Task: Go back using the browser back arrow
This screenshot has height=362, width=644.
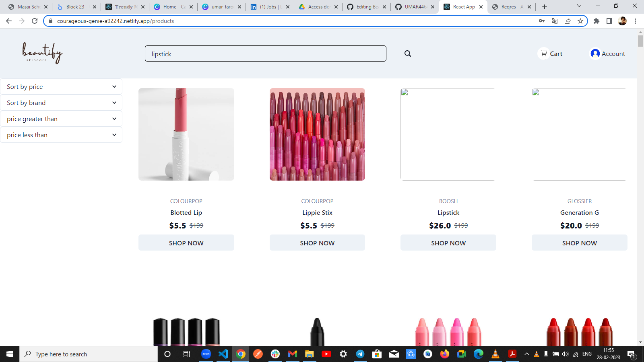Action: point(9,21)
